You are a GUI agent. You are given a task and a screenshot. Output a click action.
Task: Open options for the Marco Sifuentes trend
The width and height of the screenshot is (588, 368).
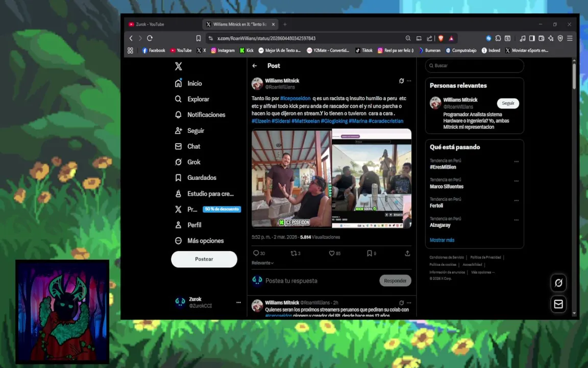click(x=517, y=181)
